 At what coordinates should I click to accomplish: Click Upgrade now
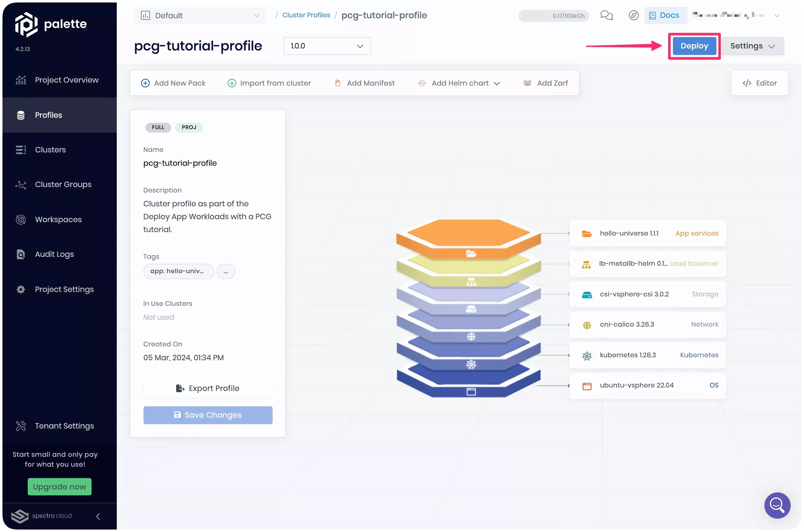59,486
